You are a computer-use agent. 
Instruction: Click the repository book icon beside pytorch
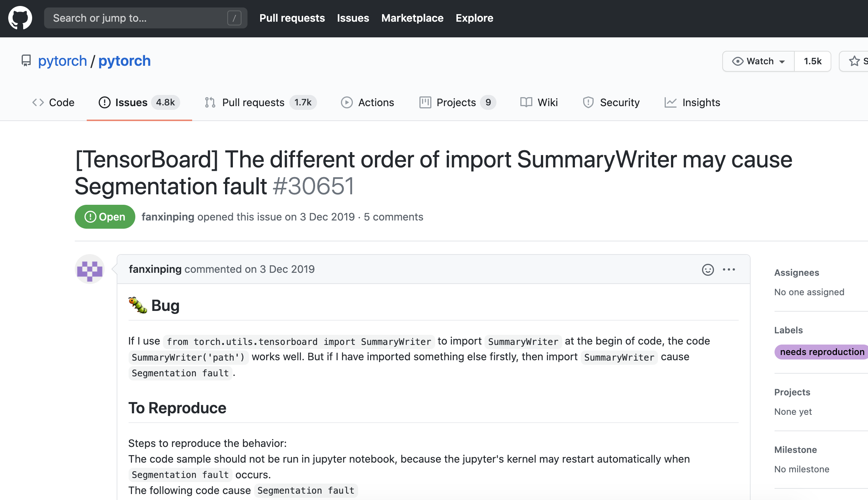point(26,61)
